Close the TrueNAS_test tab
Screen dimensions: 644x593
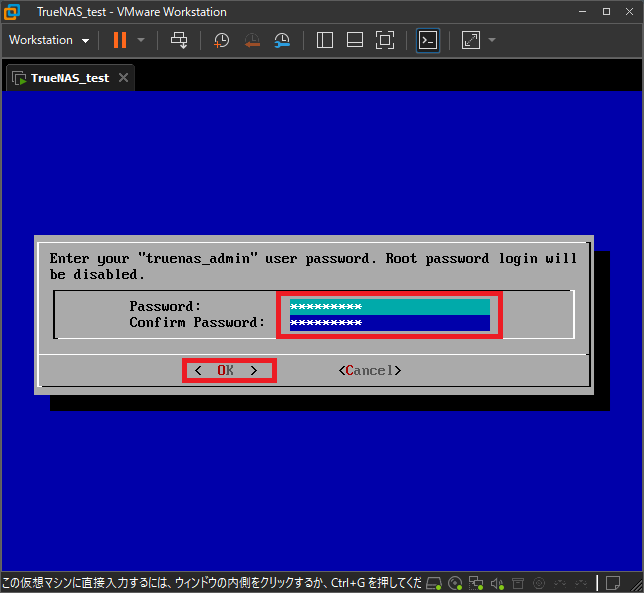(123, 77)
